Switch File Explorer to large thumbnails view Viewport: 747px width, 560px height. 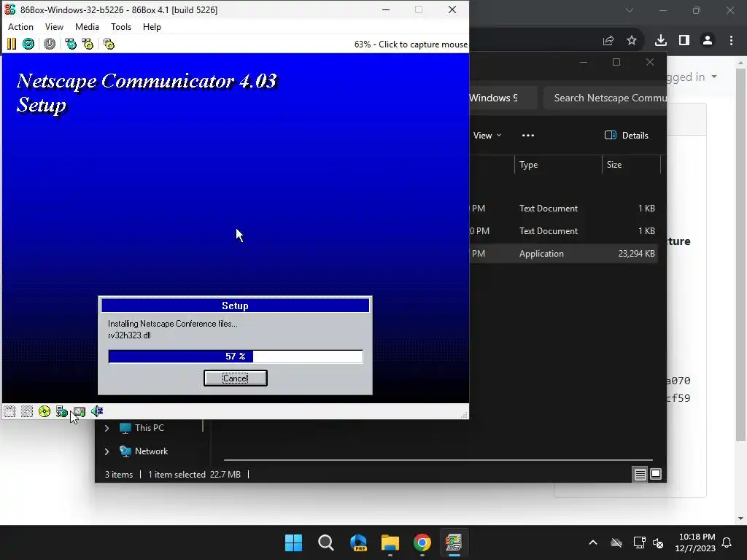[x=656, y=474]
